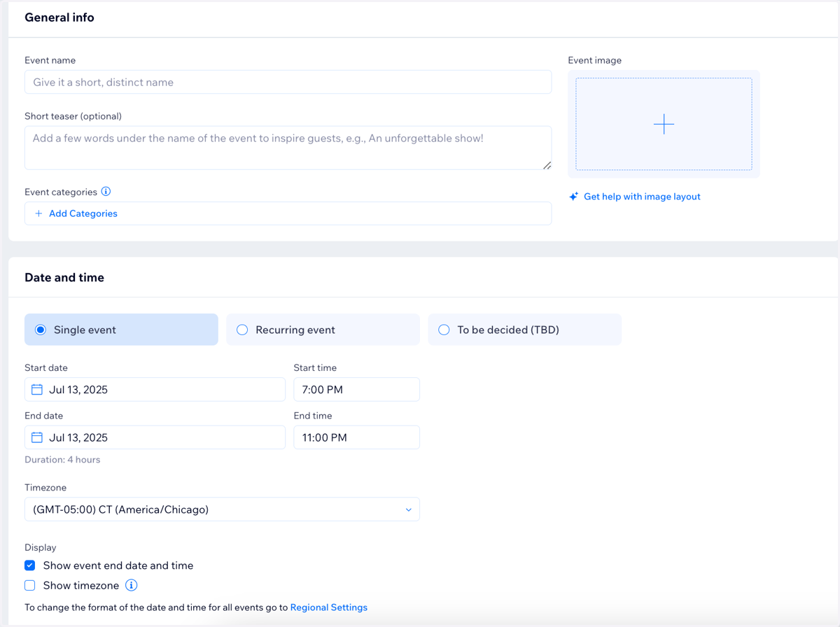Click the 'Date and time' heading
Image resolution: width=840 pixels, height=627 pixels.
point(64,278)
